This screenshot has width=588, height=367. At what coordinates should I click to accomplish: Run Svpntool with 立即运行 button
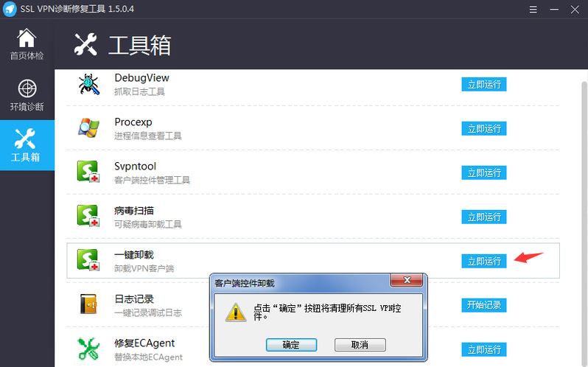(484, 173)
